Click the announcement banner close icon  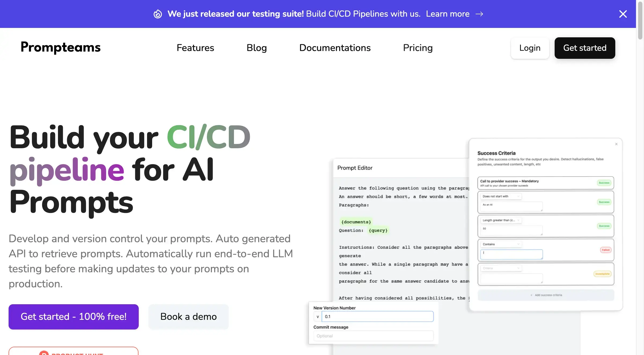coord(623,13)
